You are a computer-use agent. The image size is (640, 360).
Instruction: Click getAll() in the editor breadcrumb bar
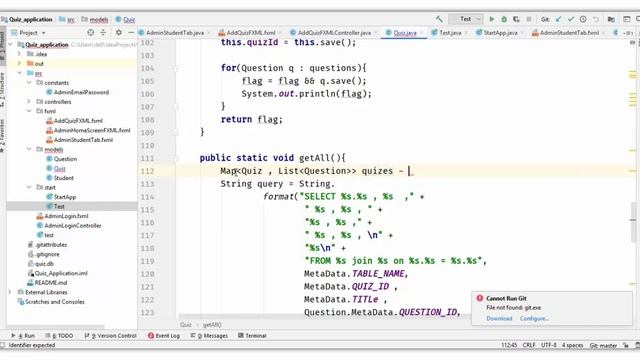tap(212, 325)
